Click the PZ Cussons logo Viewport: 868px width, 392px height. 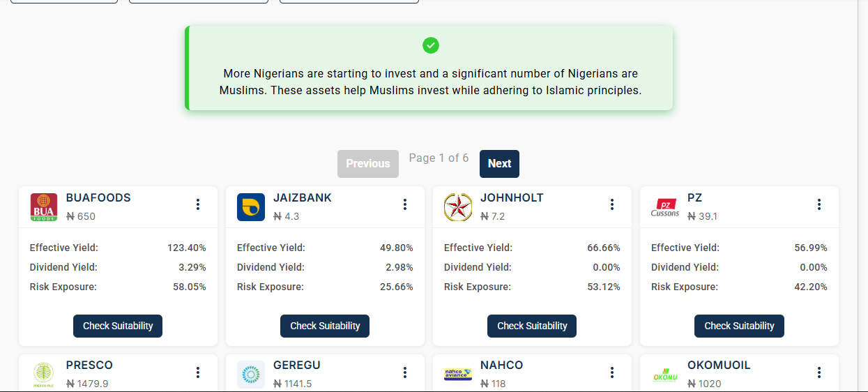coord(665,207)
